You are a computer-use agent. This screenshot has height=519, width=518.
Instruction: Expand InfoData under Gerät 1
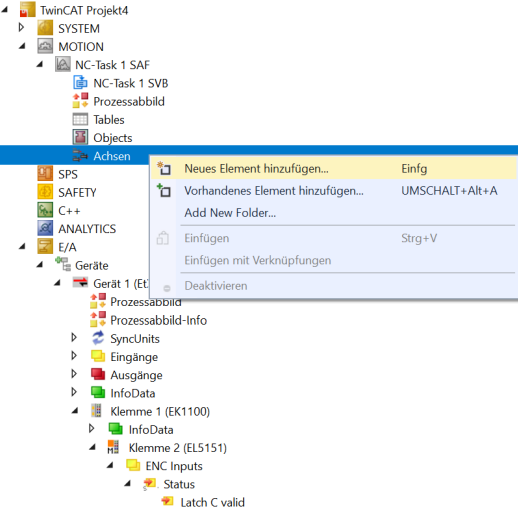click(x=74, y=392)
